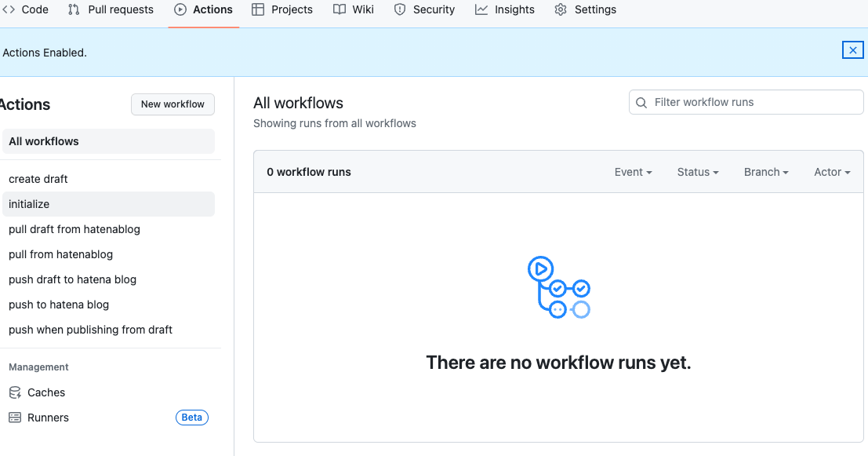Click the Actions play-circle icon
The width and height of the screenshot is (868, 456).
[x=180, y=9]
